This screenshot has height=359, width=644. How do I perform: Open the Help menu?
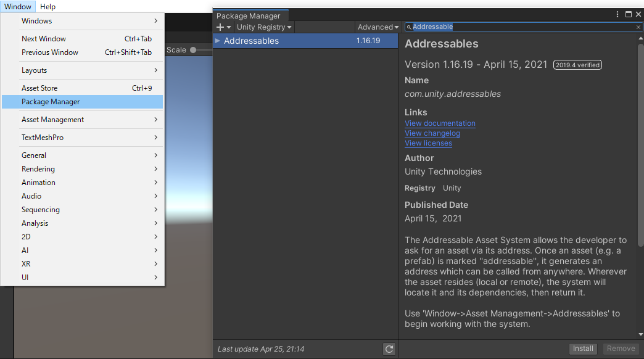[47, 7]
